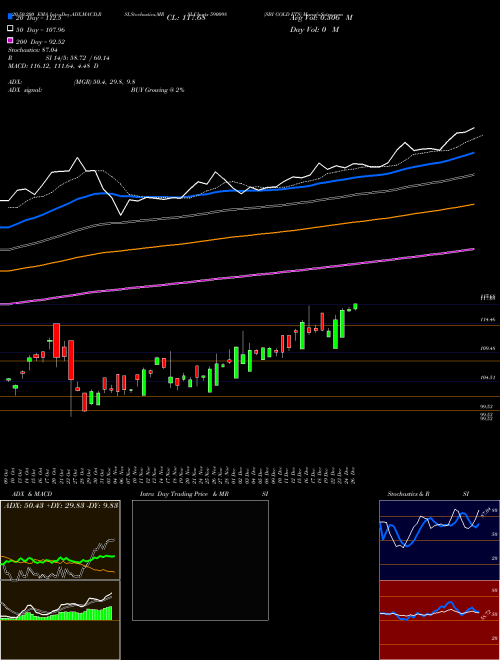Click the blue Stochastics chart panel
500x660 pixels.
439,540
